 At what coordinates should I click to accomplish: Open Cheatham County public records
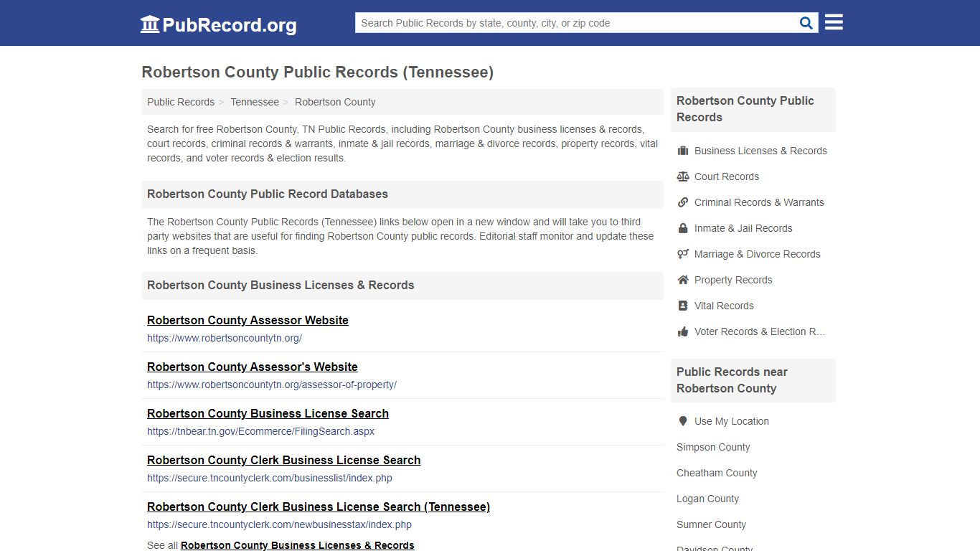tap(717, 473)
